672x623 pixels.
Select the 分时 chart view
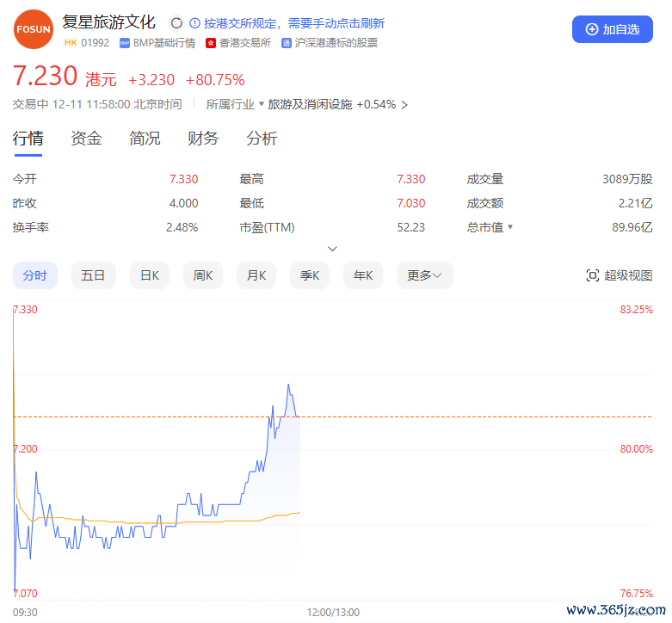[35, 275]
